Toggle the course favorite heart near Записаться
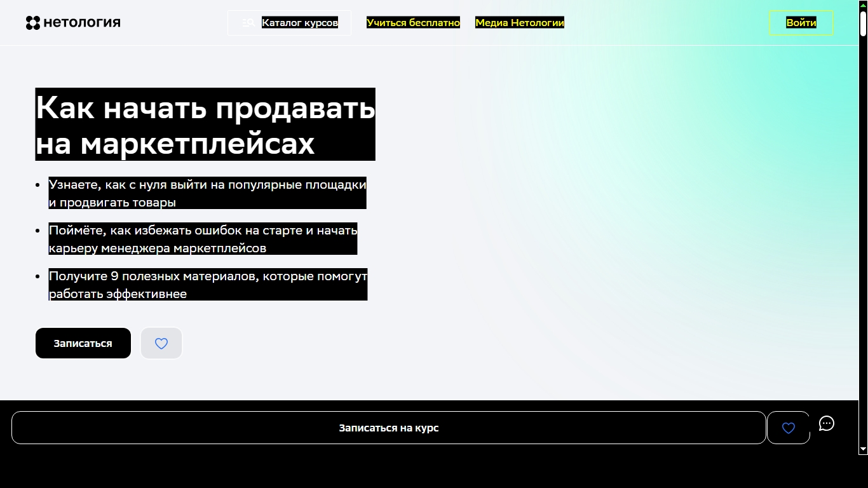 161,342
